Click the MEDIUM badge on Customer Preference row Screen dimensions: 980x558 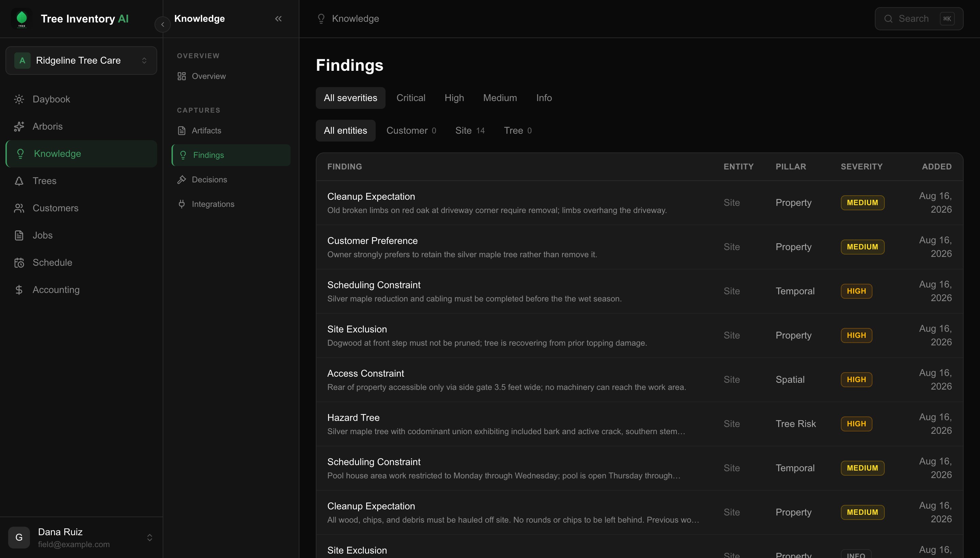point(862,247)
